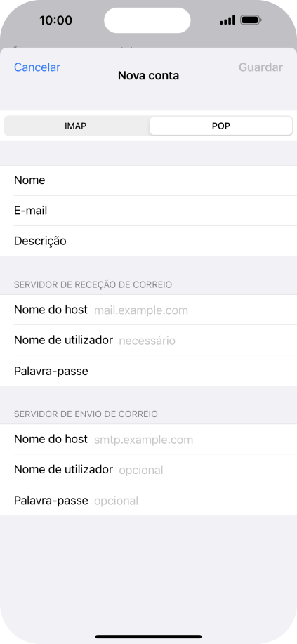This screenshot has width=297, height=644.
Task: Tap the battery icon in status bar
Action: (x=251, y=20)
